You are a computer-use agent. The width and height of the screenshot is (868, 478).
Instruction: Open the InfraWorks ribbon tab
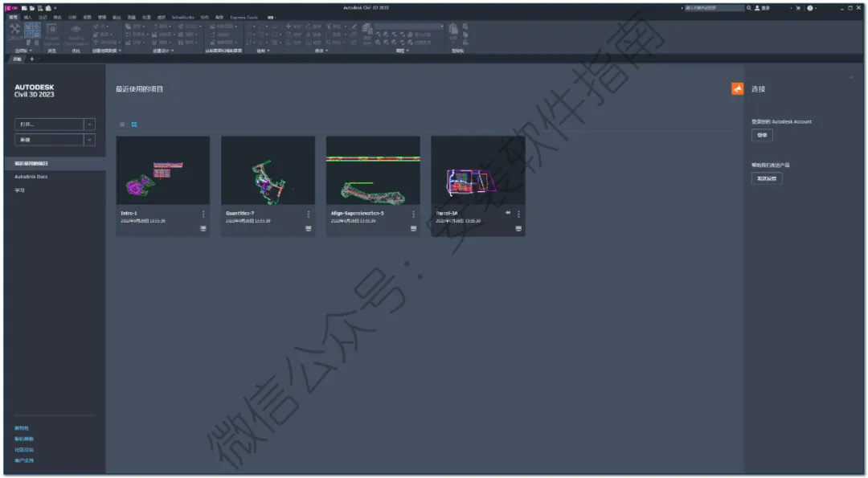pos(182,18)
